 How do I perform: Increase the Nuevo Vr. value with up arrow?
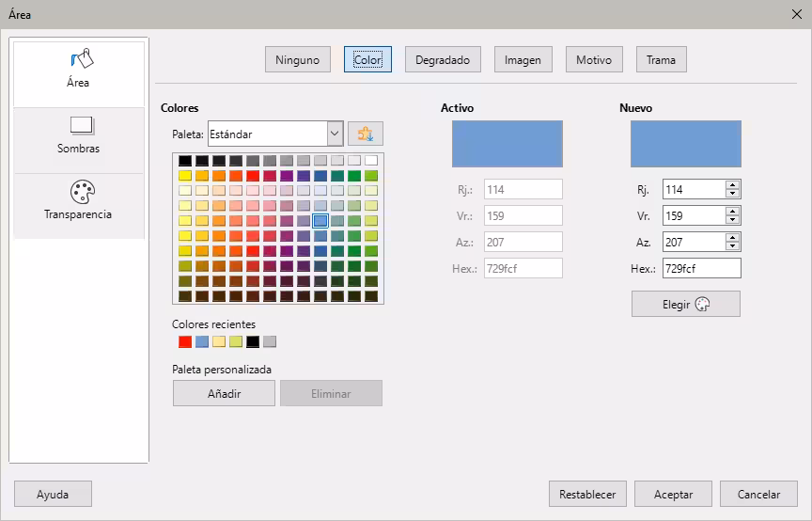732,211
